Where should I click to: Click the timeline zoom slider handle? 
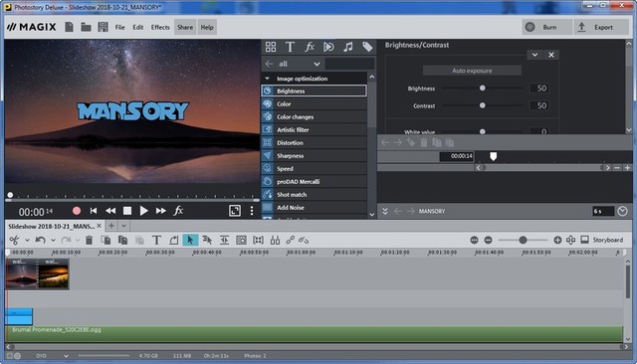pyautogui.click(x=523, y=241)
